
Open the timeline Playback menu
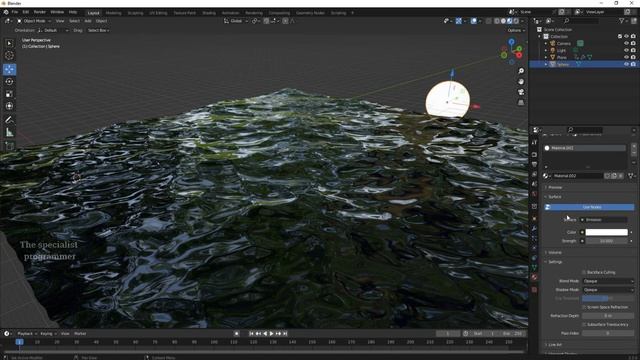coord(27,333)
